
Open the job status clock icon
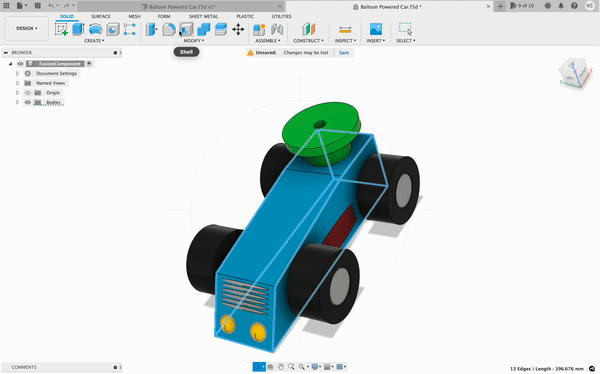point(548,6)
